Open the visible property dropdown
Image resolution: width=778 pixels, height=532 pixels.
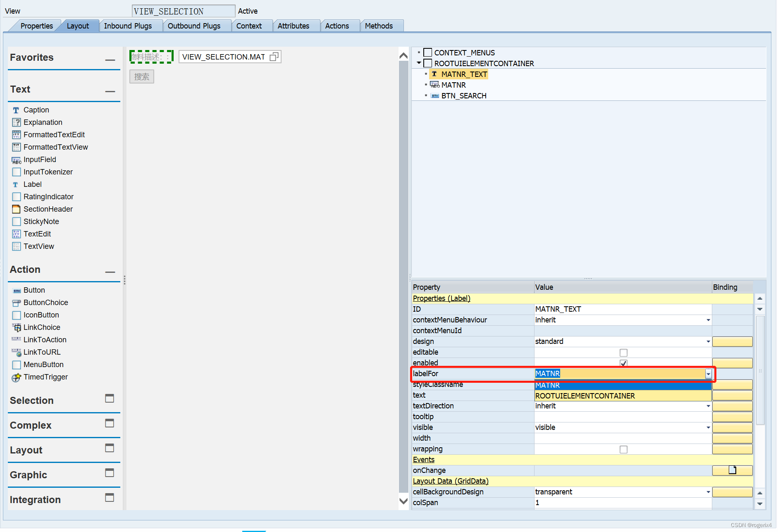pos(708,427)
